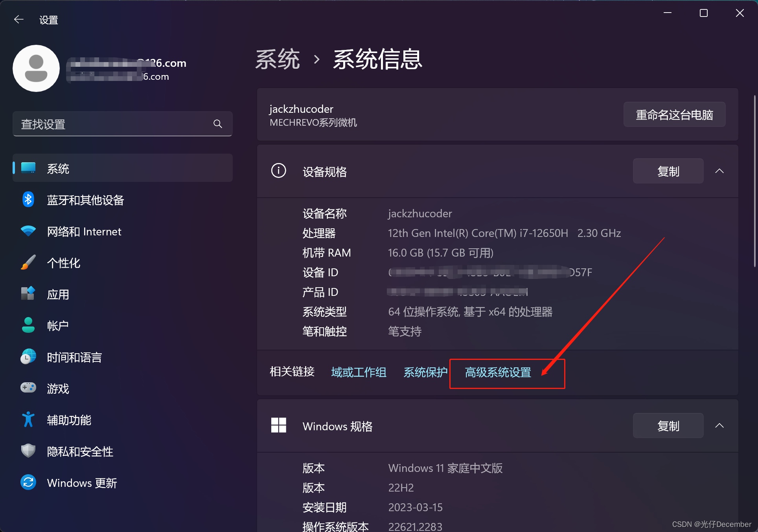758x532 pixels.
Task: Open 系统 breadcrumb parent page
Action: (278, 60)
